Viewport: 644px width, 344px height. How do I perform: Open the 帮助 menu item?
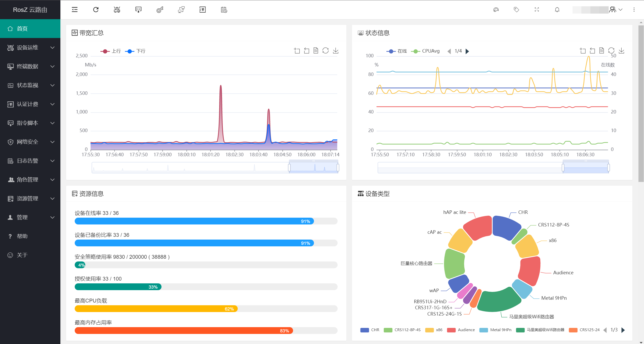[x=22, y=236]
